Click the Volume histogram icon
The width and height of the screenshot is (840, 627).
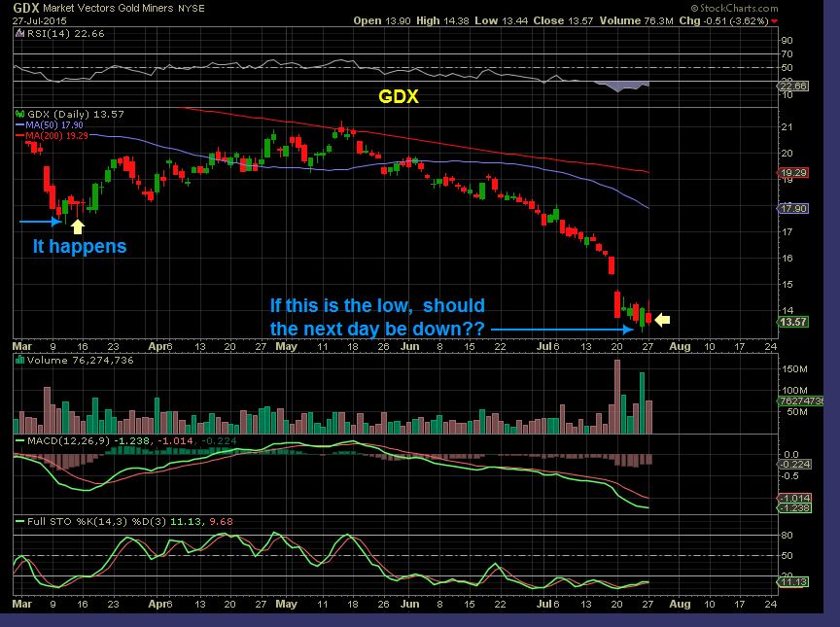point(19,360)
